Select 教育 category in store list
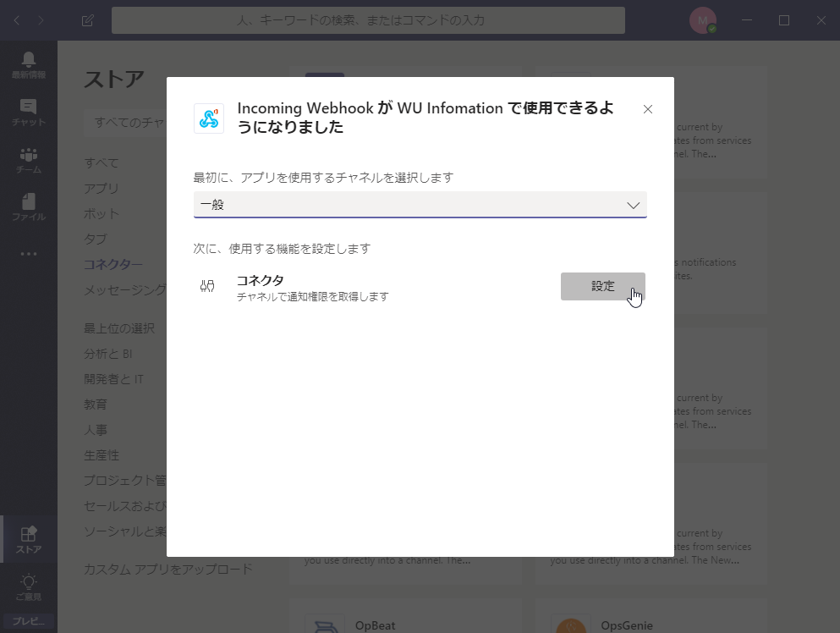This screenshot has height=633, width=840. (96, 405)
